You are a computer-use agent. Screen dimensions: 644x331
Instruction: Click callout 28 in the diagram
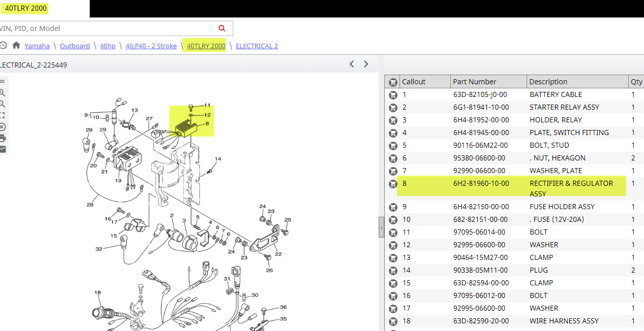coord(89,205)
